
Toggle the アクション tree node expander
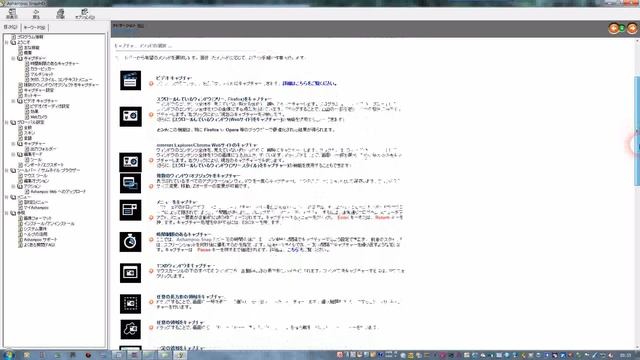pyautogui.click(x=13, y=186)
